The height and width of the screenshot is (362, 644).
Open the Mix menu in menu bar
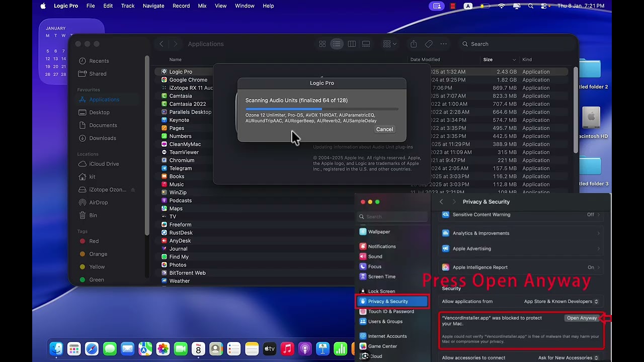pos(202,6)
